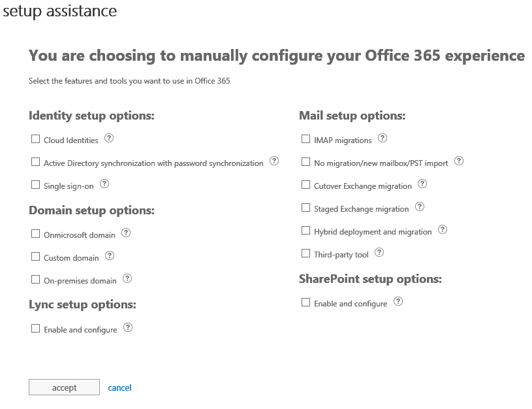This screenshot has width=532, height=409.
Task: Click help icon beside Single sign-on
Action: point(104,185)
